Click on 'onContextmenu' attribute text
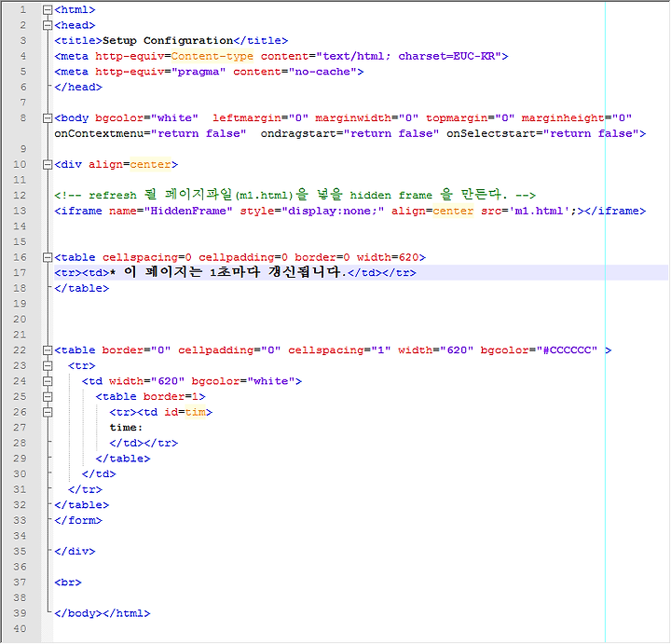The image size is (671, 644). pyautogui.click(x=99, y=133)
